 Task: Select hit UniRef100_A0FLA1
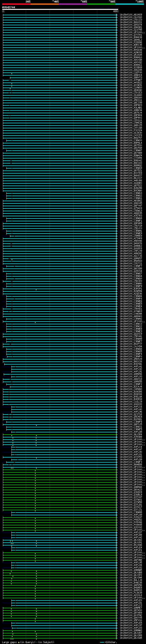click(x=131, y=366)
